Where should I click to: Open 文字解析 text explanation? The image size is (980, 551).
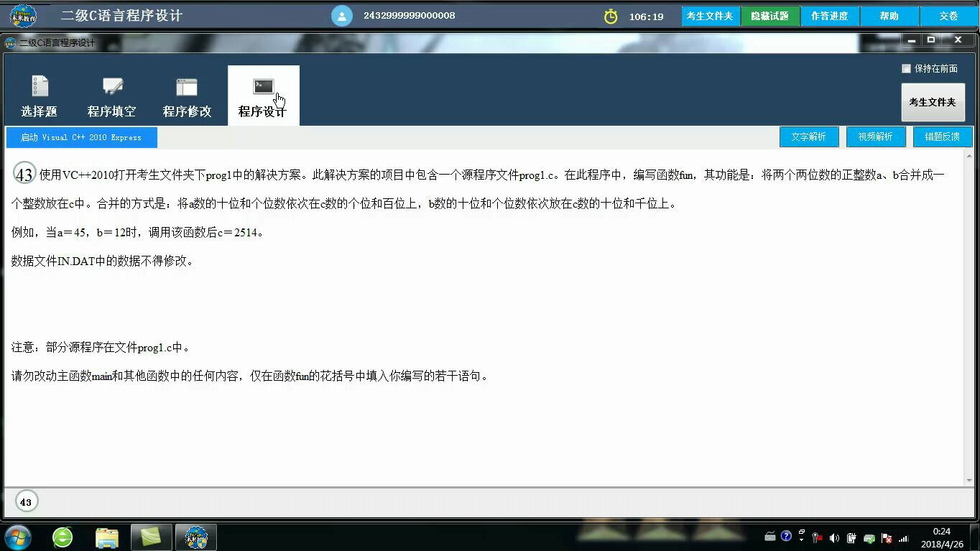tap(809, 136)
